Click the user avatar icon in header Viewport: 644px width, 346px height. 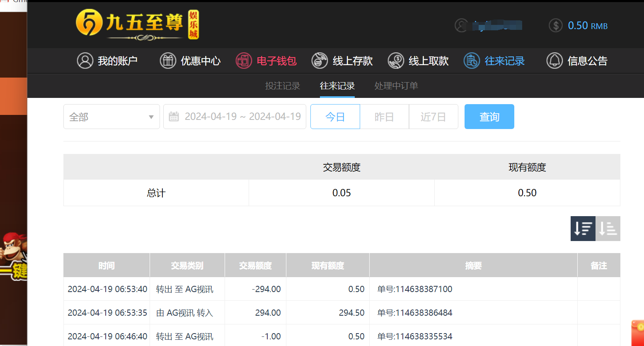point(461,26)
